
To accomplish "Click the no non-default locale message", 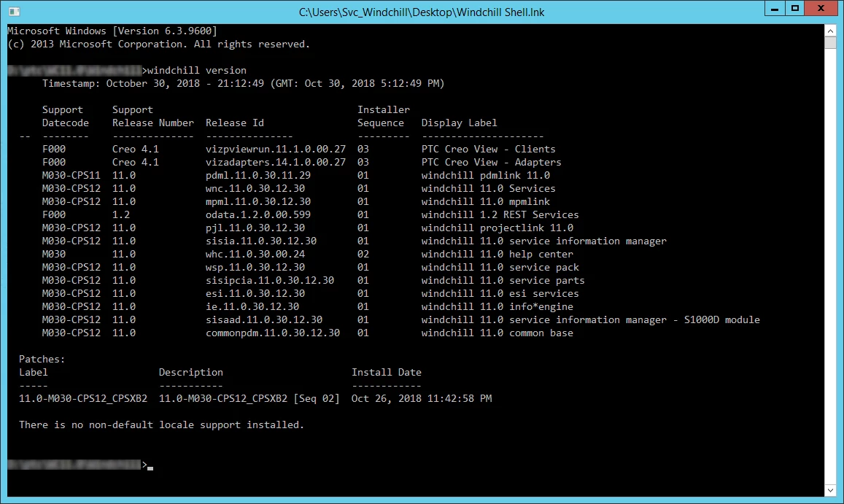I will [161, 424].
